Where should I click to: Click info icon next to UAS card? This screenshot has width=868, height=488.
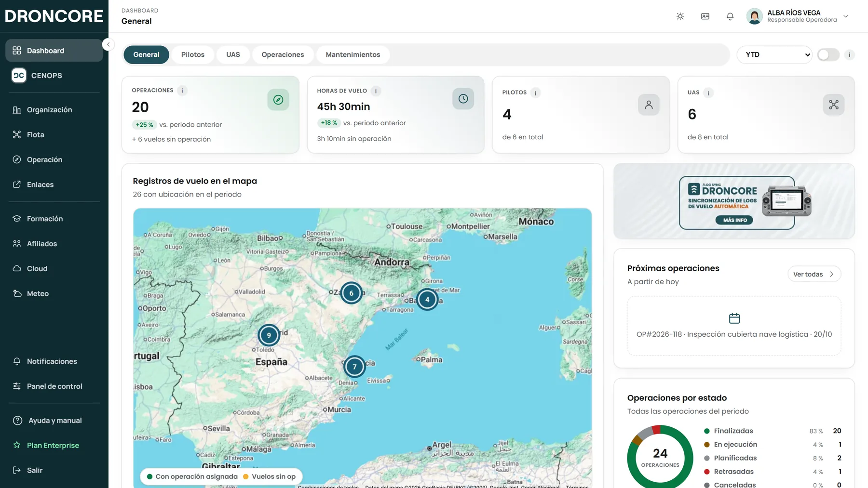[x=708, y=92]
